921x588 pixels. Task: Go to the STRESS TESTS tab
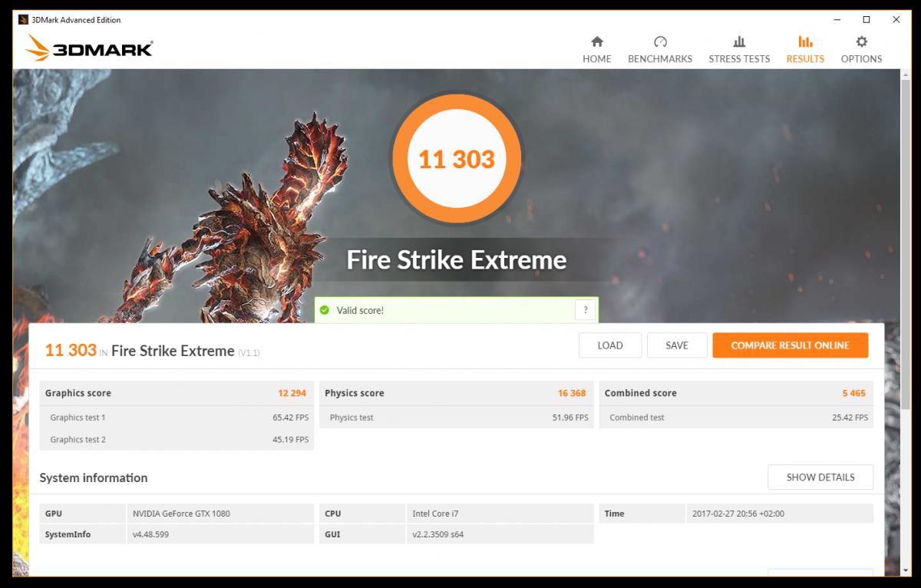pos(739,49)
